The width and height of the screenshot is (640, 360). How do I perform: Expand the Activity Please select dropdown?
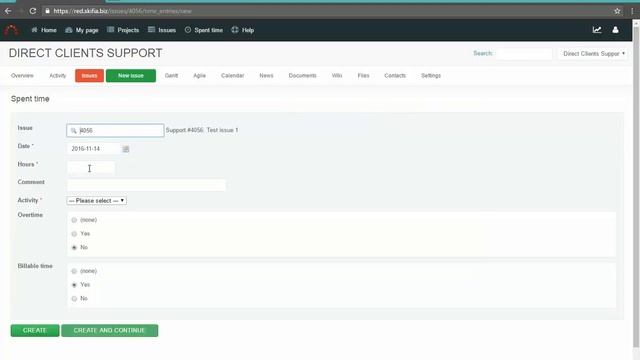click(x=97, y=200)
